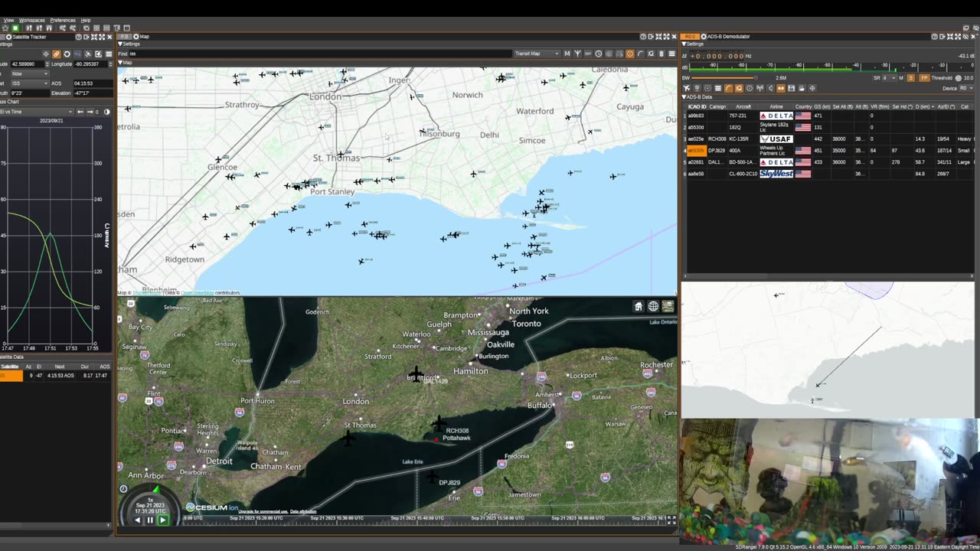Toggle the FP button in ADS-B settings

pos(924,77)
